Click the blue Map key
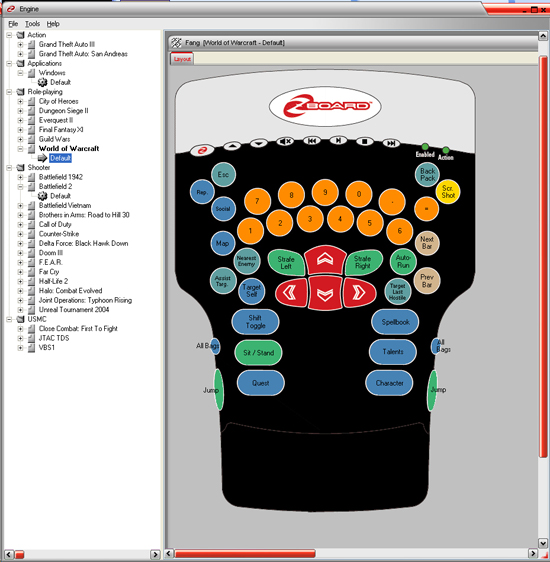Viewport: 550px width, 562px height. pos(223,243)
